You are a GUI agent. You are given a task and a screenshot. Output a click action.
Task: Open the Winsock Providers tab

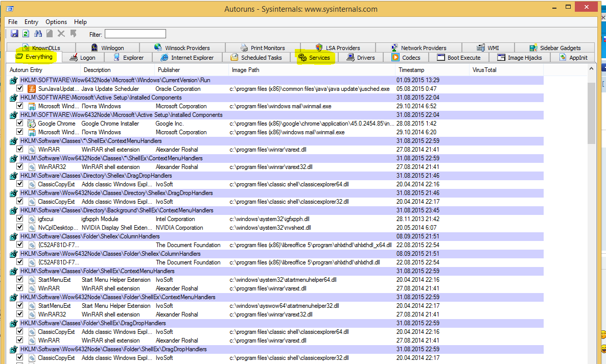[x=182, y=47]
